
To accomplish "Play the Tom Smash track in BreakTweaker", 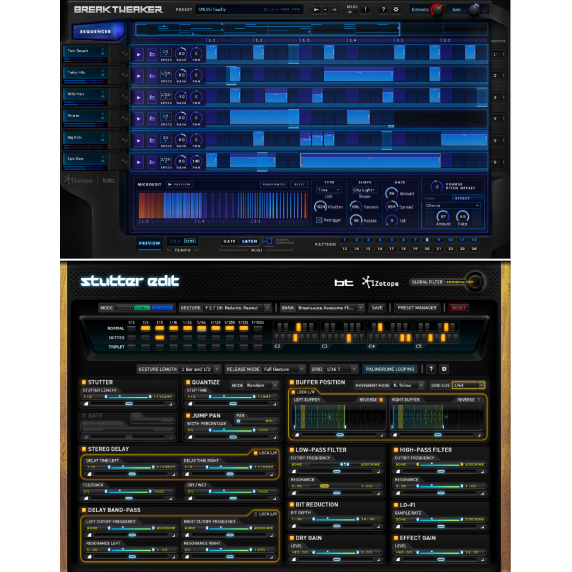I will point(138,54).
